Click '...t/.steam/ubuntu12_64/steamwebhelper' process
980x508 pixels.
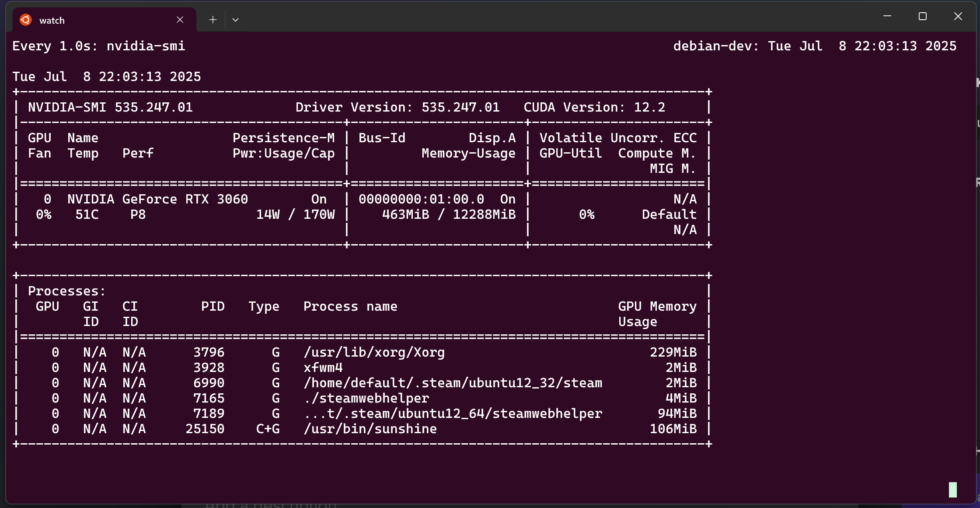453,413
